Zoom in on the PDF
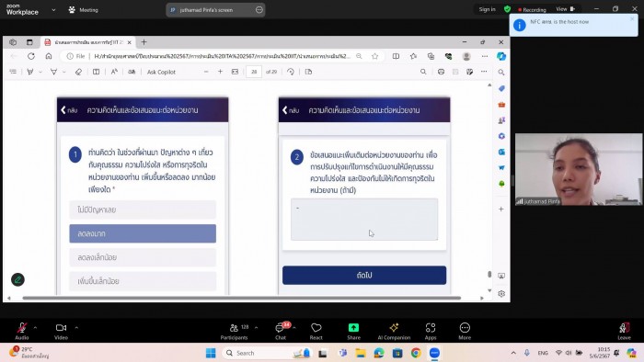 [221, 72]
